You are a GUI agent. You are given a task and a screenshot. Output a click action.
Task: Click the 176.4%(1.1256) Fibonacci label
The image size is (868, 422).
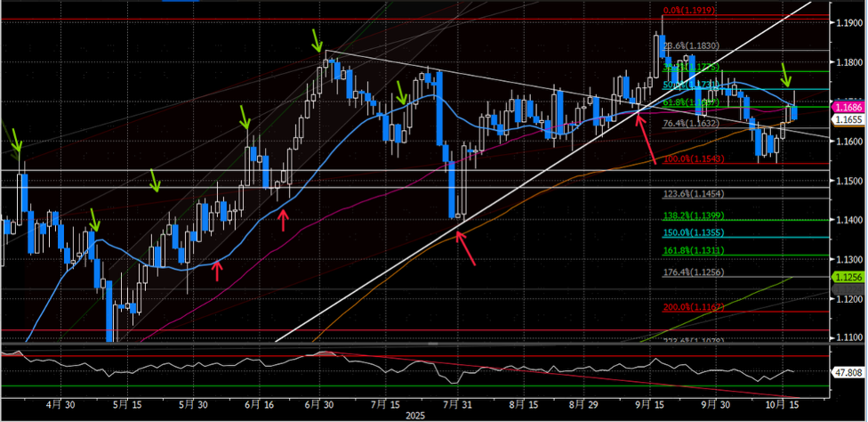coord(694,272)
